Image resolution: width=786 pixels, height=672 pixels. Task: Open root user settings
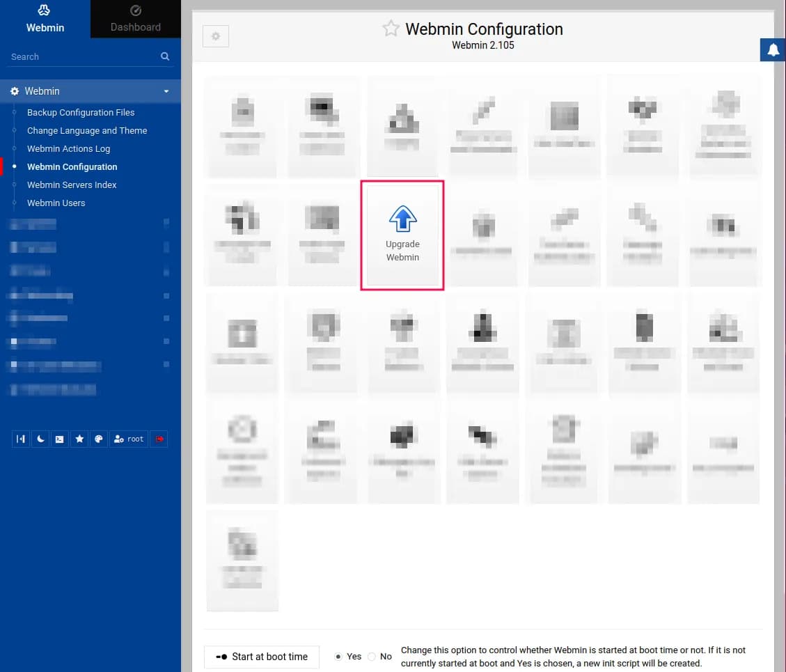pos(129,439)
